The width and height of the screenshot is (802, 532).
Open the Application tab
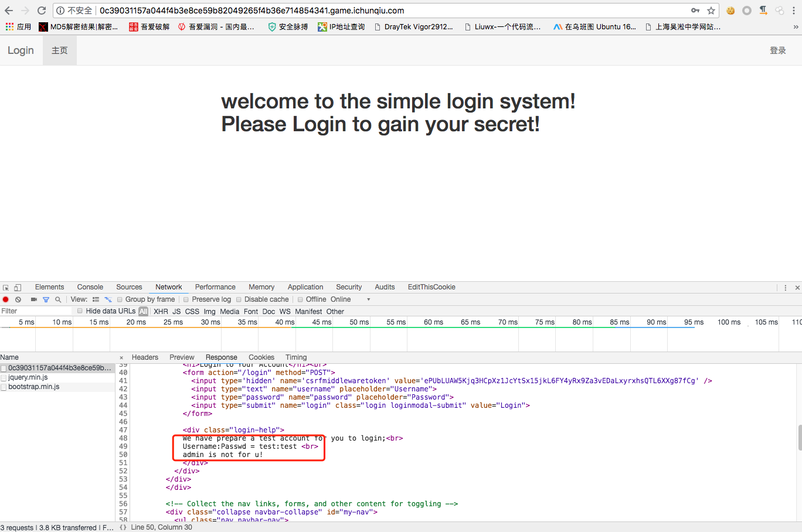[x=305, y=287]
